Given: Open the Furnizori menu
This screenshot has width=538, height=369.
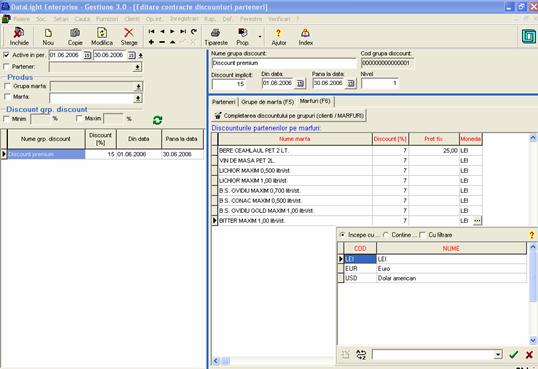Looking at the screenshot, I should point(107,19).
